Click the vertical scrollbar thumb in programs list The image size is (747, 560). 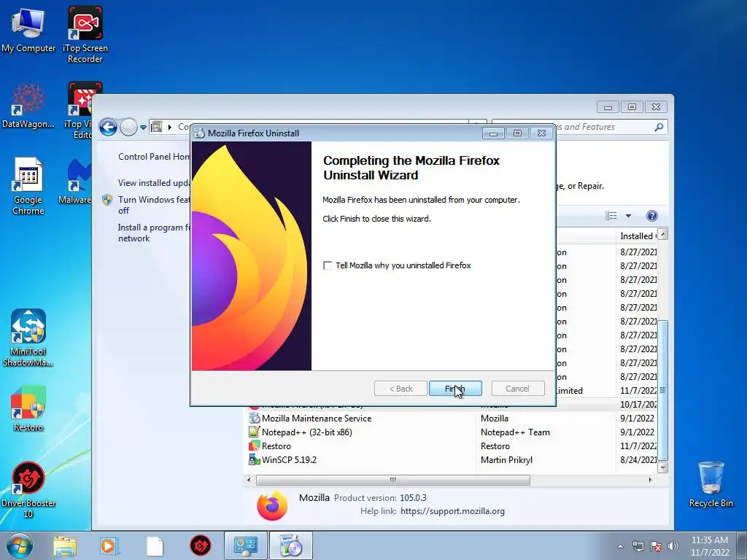tap(662, 391)
